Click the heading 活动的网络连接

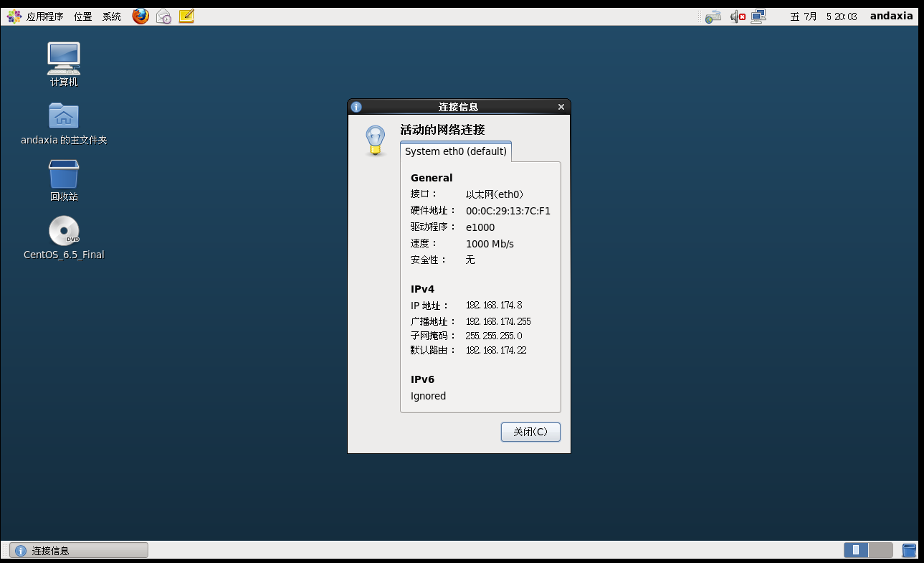(442, 130)
